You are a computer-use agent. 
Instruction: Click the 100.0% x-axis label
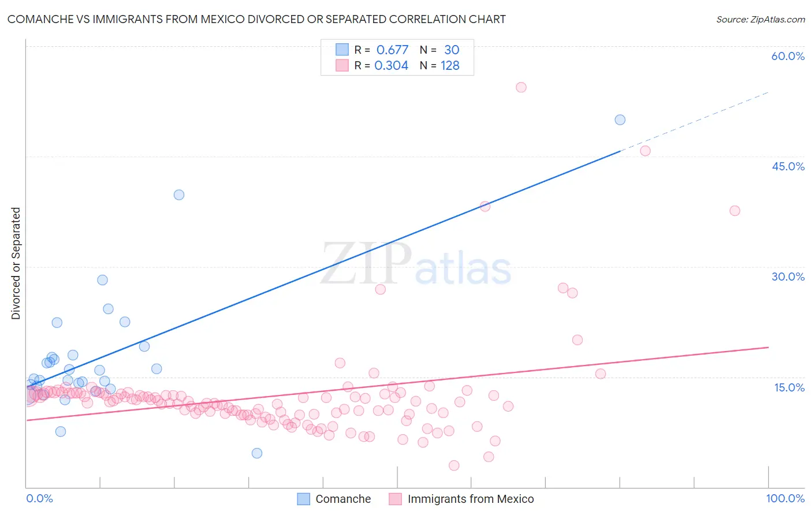click(x=785, y=498)
